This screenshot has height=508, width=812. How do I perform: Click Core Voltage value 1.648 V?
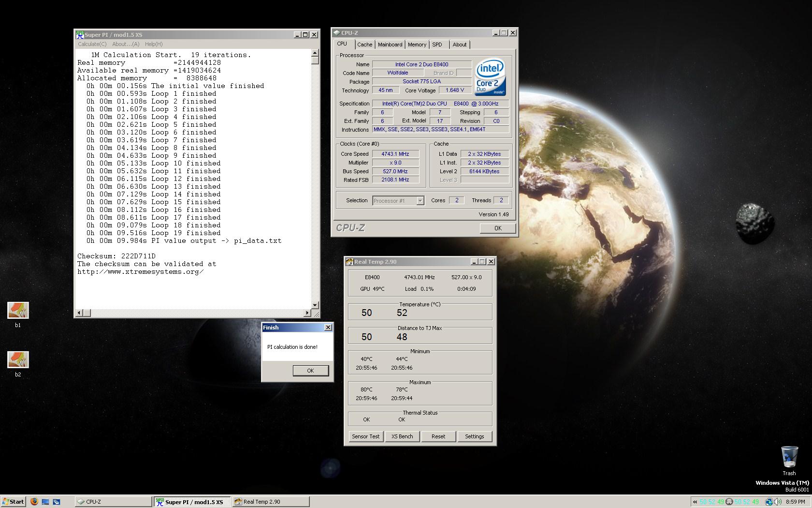click(x=455, y=90)
